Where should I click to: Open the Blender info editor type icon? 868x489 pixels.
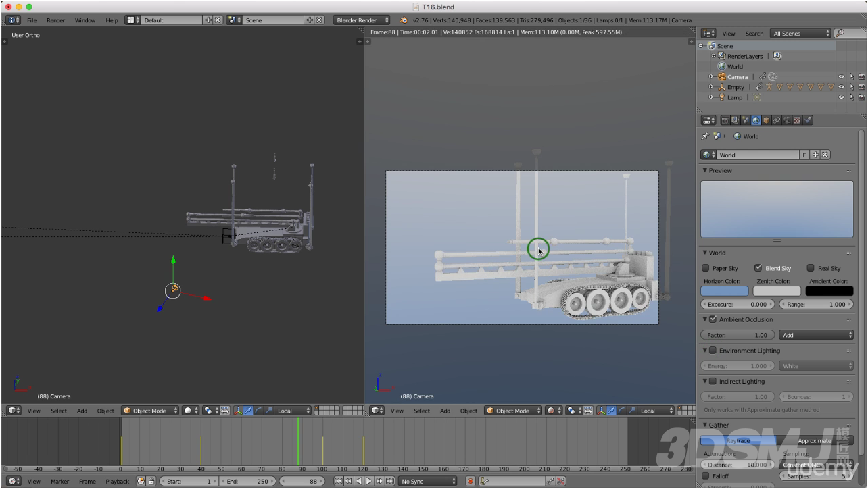click(13, 20)
